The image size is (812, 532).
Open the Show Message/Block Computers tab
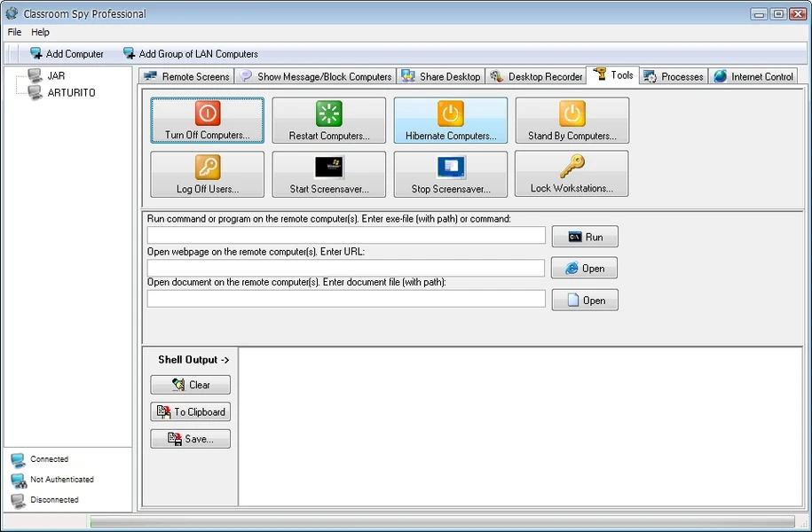pos(315,76)
